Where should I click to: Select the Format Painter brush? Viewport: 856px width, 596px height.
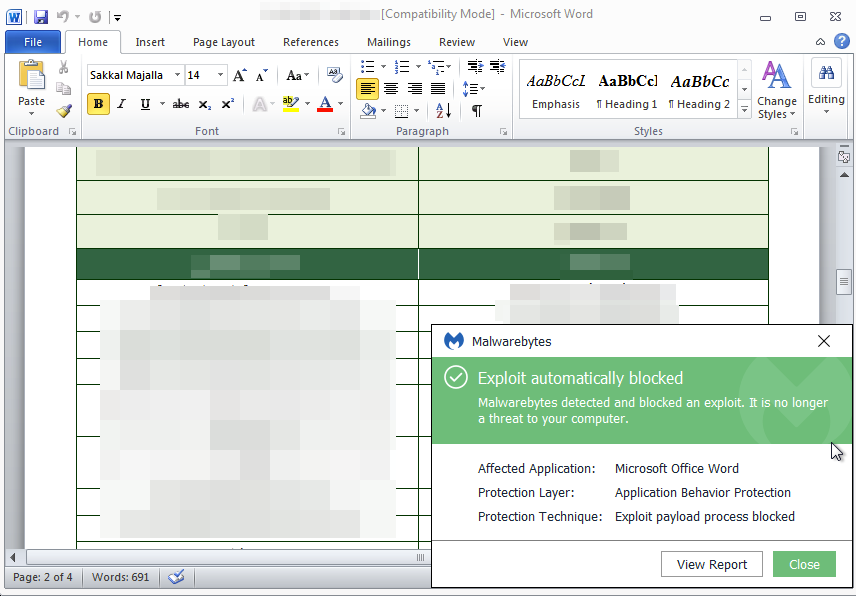[64, 111]
